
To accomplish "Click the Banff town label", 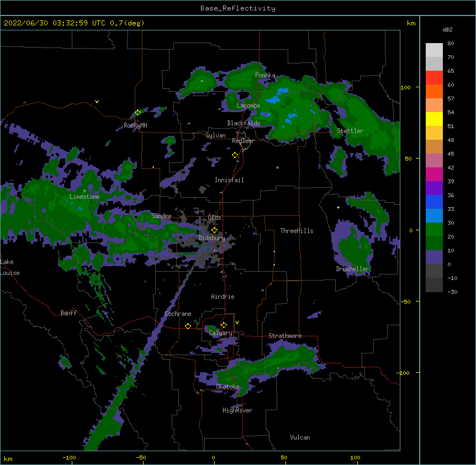I will 68,313.
